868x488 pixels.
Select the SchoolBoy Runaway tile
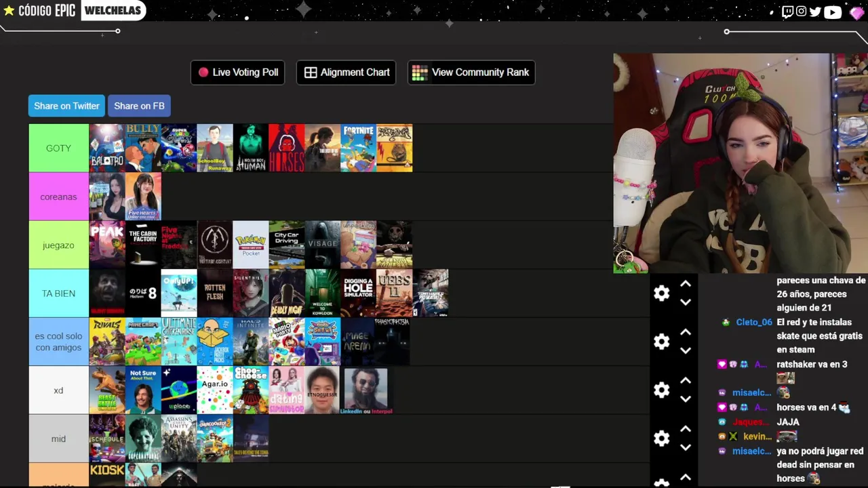pos(215,148)
